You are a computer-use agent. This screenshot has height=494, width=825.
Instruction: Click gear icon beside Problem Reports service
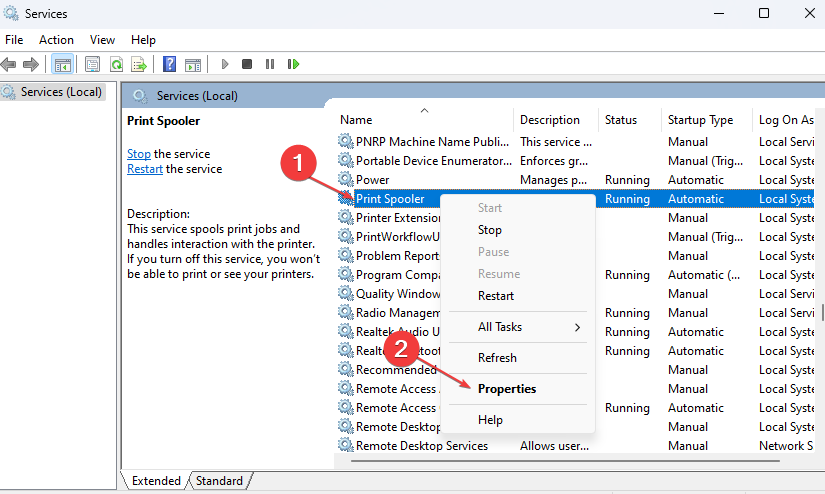pyautogui.click(x=345, y=255)
